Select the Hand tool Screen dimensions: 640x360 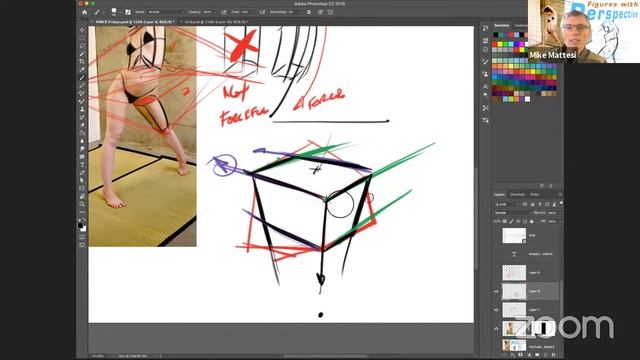click(x=82, y=196)
